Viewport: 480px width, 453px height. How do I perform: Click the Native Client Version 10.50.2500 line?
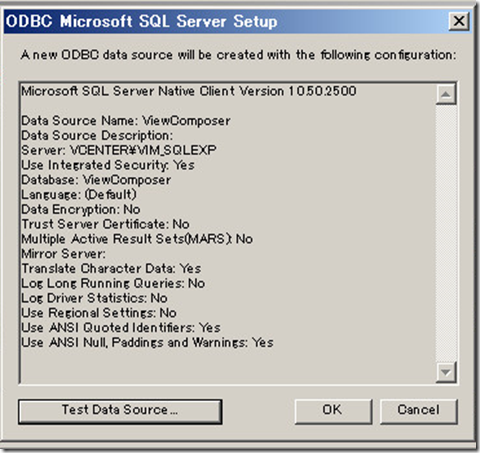click(x=189, y=91)
